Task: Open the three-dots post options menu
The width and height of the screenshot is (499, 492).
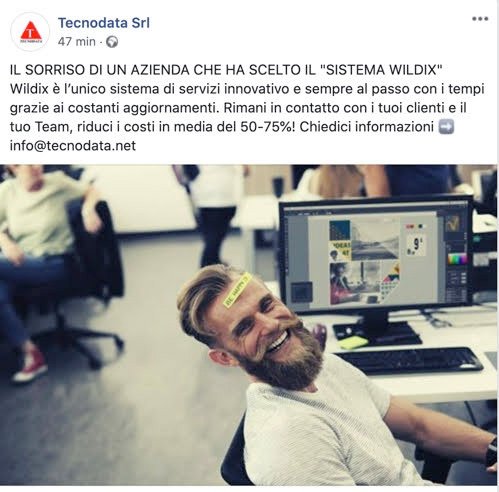Action: [480, 19]
